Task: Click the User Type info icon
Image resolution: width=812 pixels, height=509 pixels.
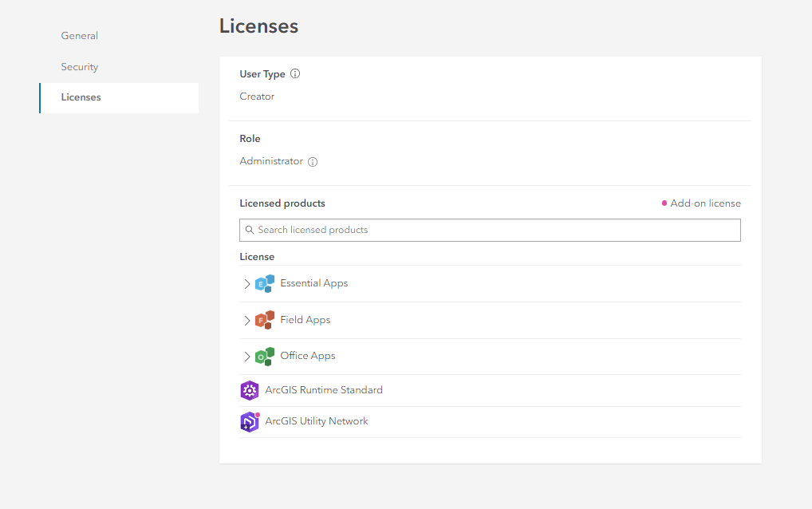Action: pyautogui.click(x=294, y=73)
